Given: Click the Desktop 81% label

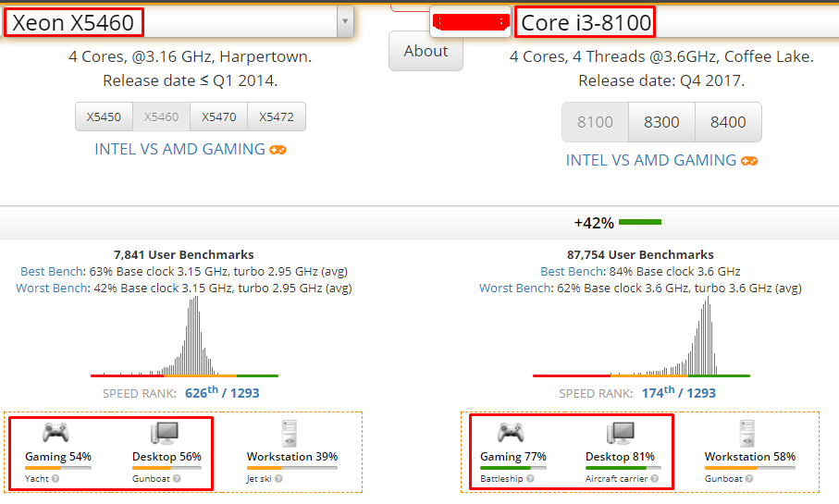Looking at the screenshot, I should (x=620, y=457).
